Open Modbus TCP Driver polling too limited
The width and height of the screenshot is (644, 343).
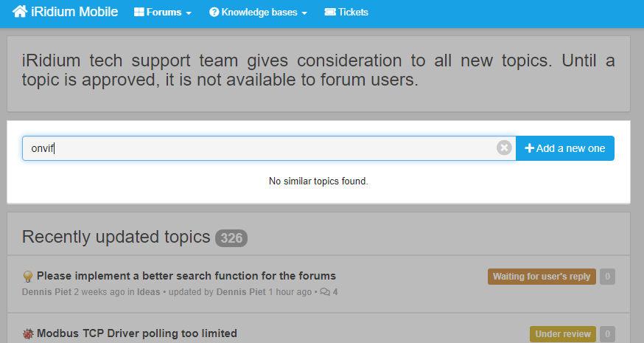click(x=137, y=333)
